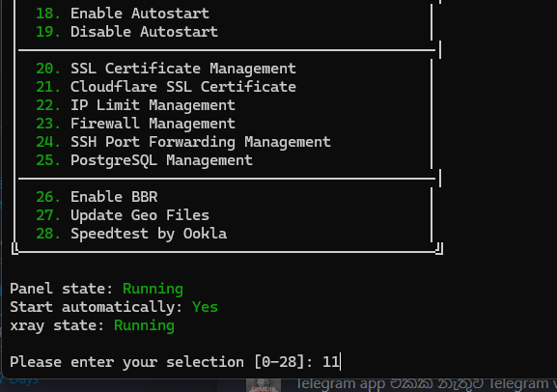557x392 pixels.
Task: Click the blue Days text behind terminal
Action: pyautogui.click(x=24, y=381)
